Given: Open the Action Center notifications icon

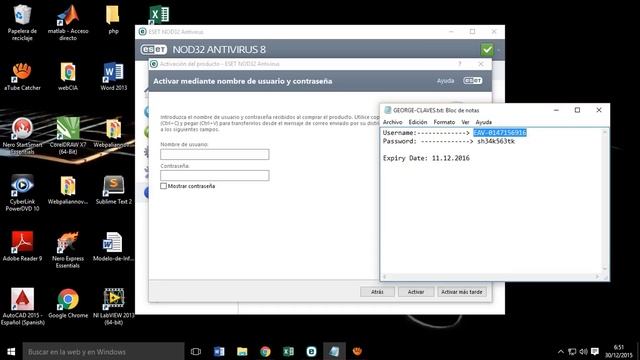Looking at the screenshot, I should pyautogui.click(x=595, y=351).
